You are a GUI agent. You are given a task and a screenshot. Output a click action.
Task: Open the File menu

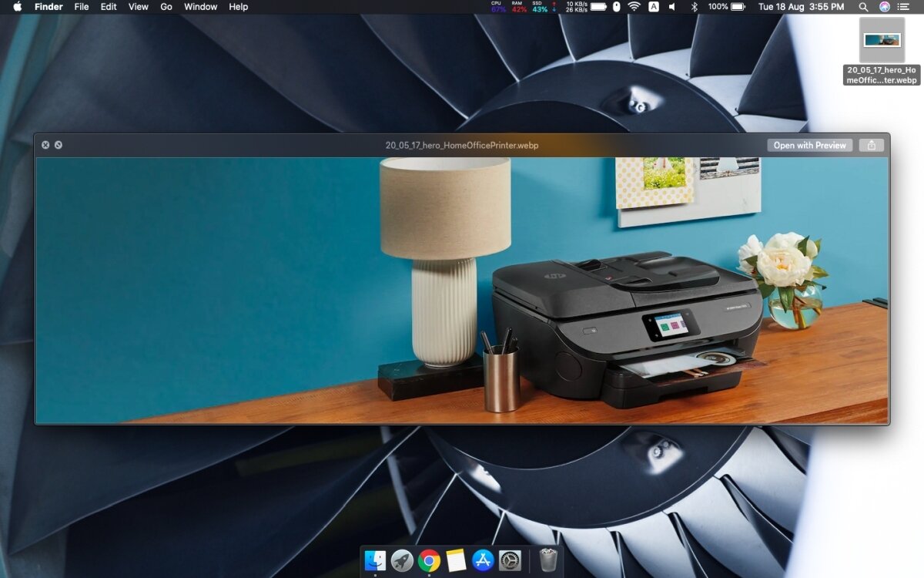(x=82, y=7)
